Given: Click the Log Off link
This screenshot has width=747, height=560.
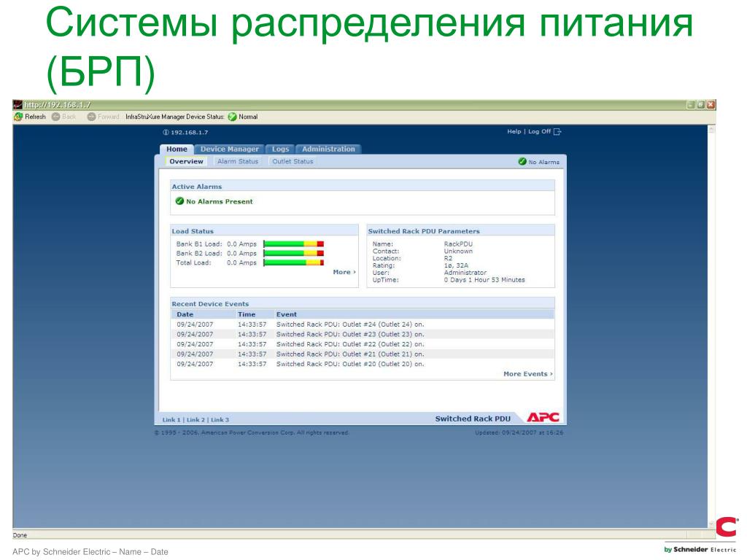Looking at the screenshot, I should 539,131.
